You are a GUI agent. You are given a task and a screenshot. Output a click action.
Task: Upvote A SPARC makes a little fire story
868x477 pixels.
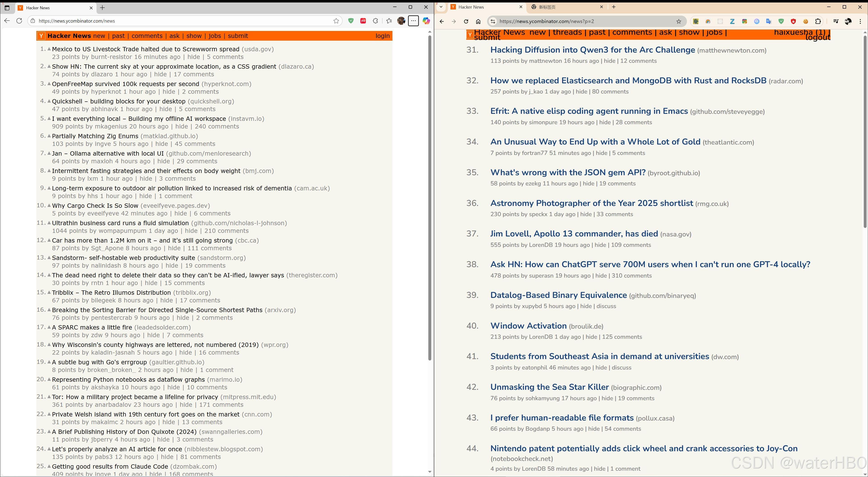[x=49, y=327]
